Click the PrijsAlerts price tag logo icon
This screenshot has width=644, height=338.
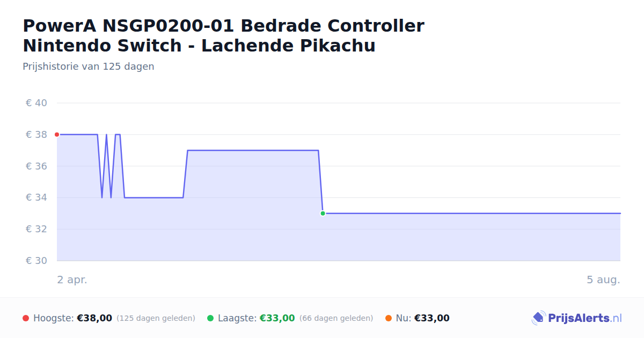pyautogui.click(x=538, y=318)
